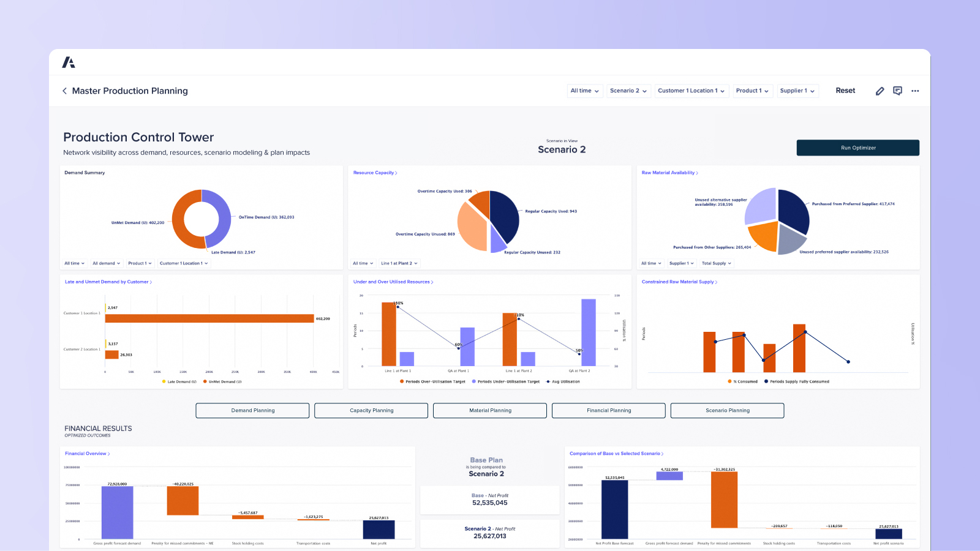The height and width of the screenshot is (551, 980).
Task: Click the edit (pencil) icon in the header
Action: 880,91
